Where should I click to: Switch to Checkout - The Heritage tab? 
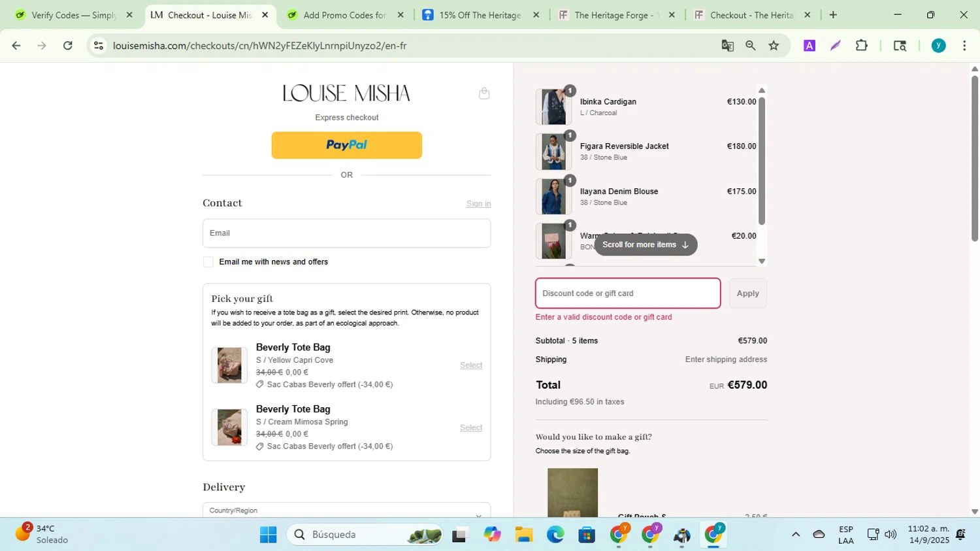(752, 15)
